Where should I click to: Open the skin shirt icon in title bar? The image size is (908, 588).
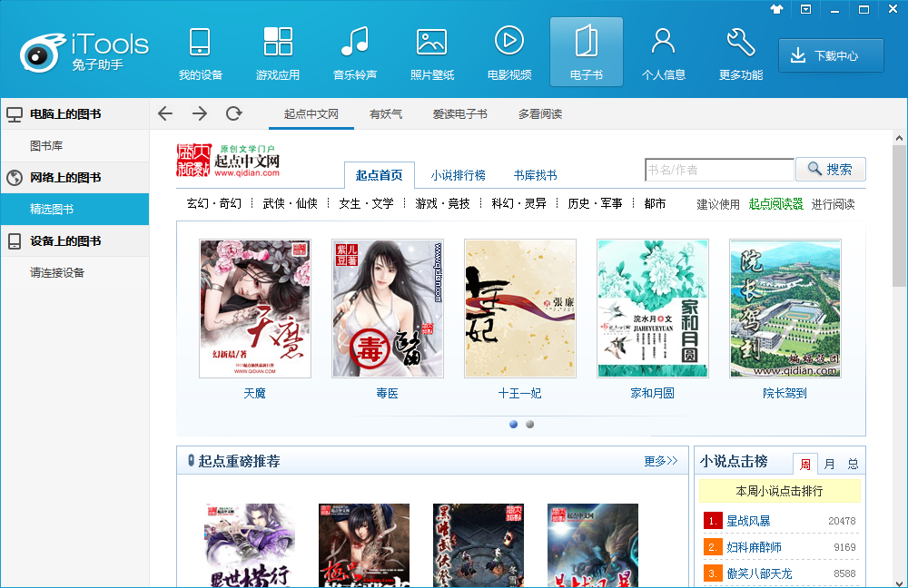click(776, 9)
